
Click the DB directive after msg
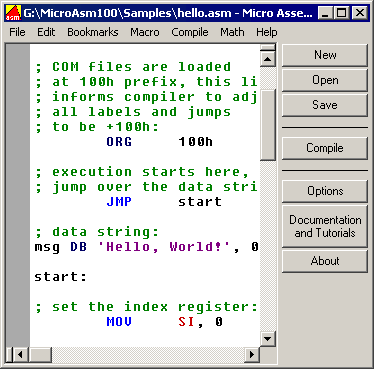(x=79, y=247)
